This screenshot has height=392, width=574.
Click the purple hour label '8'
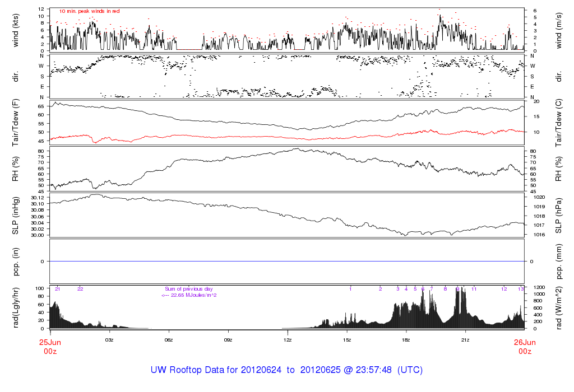coord(445,289)
